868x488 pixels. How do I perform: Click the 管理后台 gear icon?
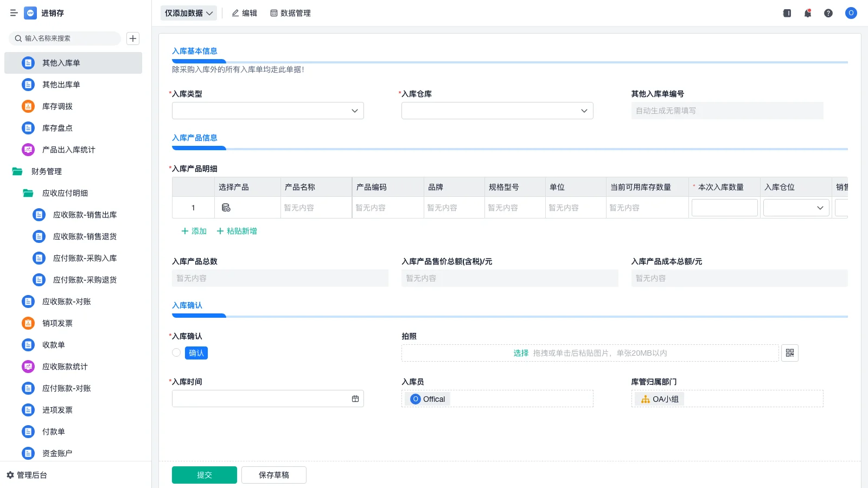(x=10, y=475)
